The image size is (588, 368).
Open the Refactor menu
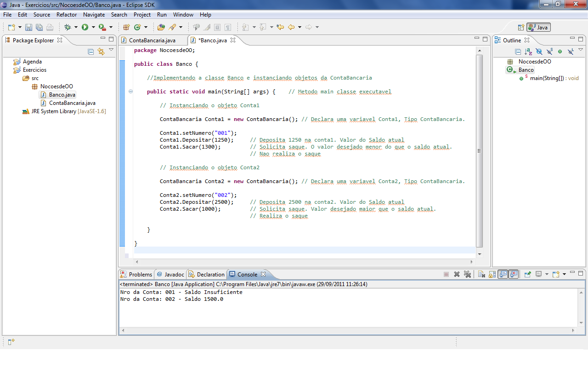67,14
